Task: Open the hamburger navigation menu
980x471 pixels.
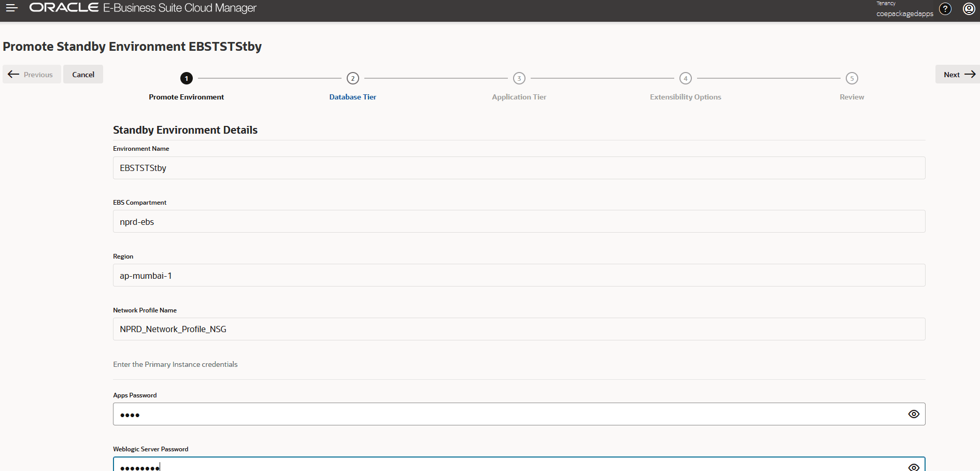Action: [x=11, y=8]
